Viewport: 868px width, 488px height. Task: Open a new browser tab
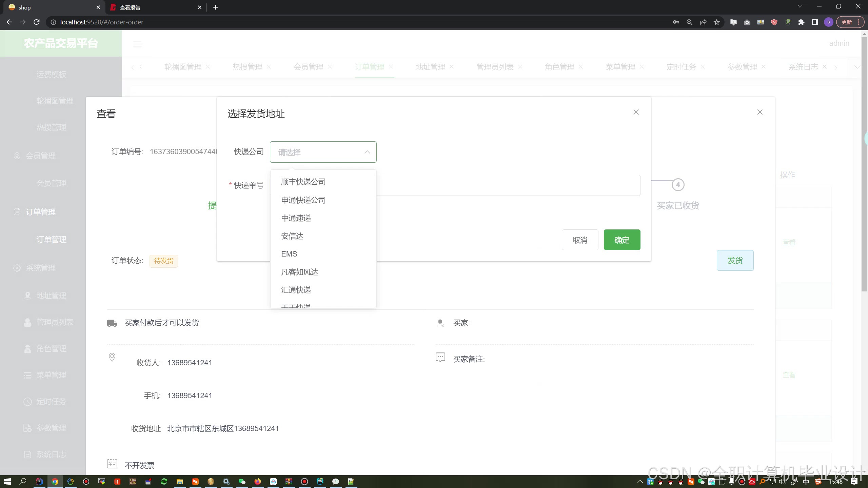(x=216, y=7)
